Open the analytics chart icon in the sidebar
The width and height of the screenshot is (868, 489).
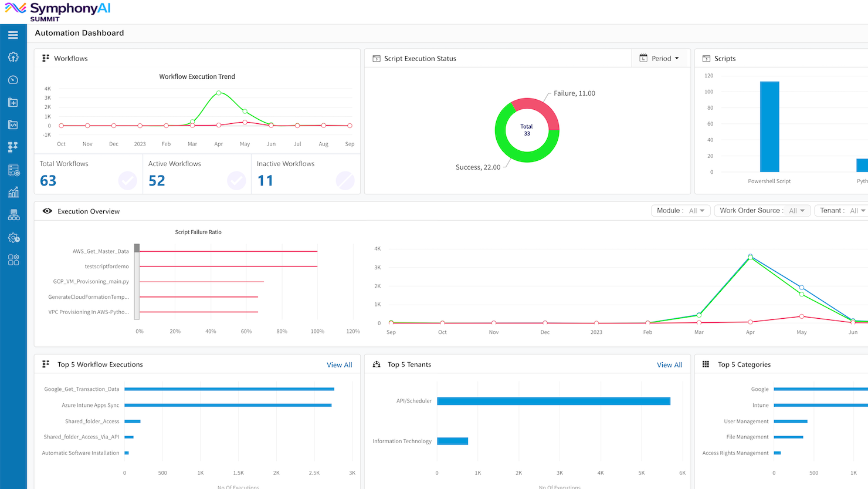click(x=13, y=192)
